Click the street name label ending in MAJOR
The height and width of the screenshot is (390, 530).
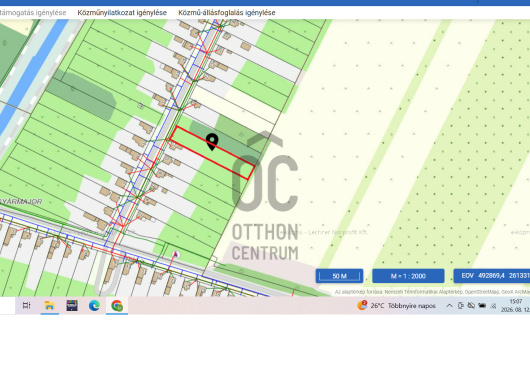coord(21,202)
